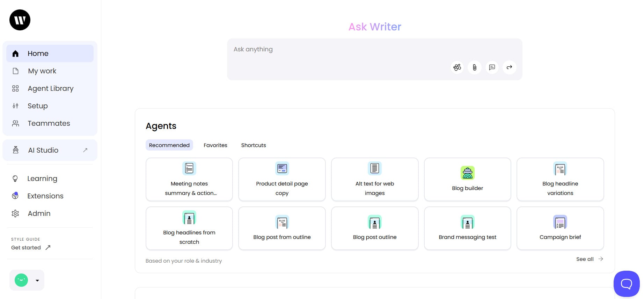Click the Ask anything input field

(375, 59)
